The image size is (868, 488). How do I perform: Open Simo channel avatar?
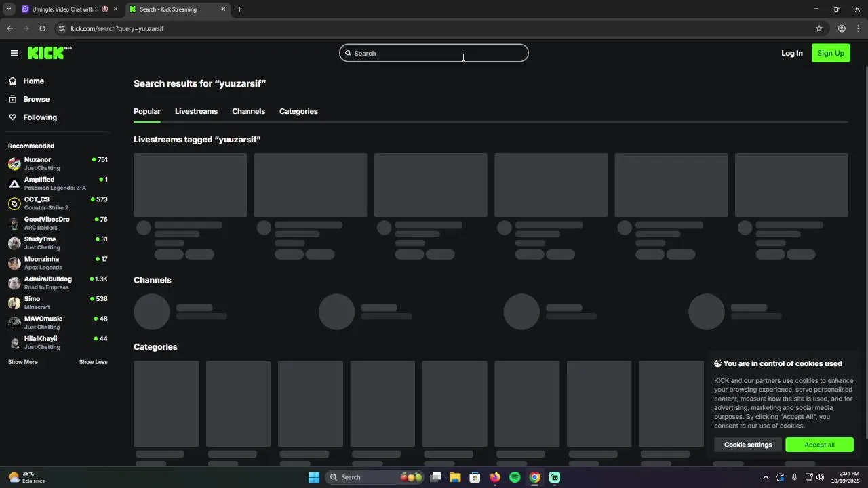click(14, 303)
